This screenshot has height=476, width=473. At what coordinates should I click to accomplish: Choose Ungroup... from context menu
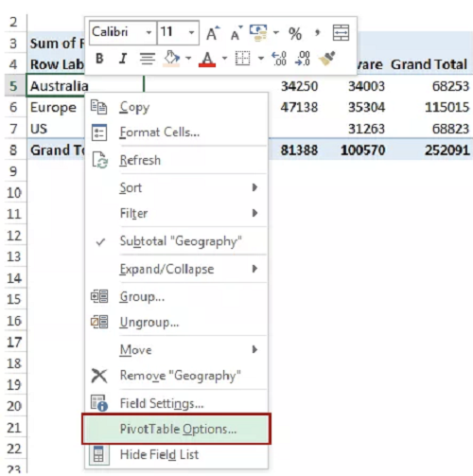point(177,323)
